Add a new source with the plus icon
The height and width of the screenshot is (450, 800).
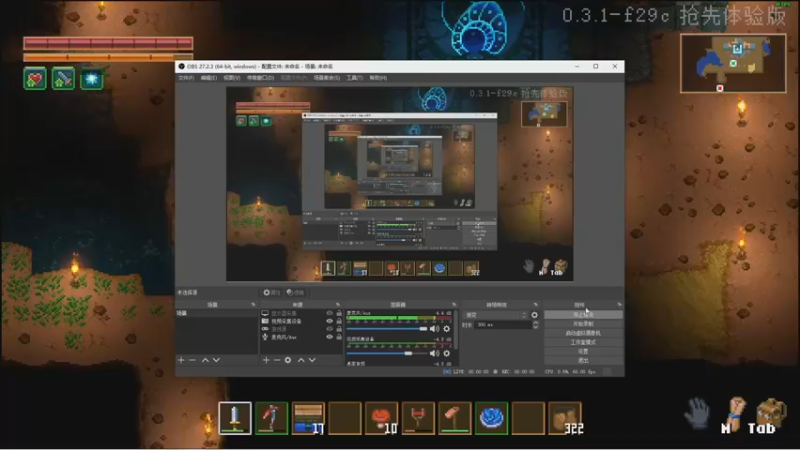point(266,360)
